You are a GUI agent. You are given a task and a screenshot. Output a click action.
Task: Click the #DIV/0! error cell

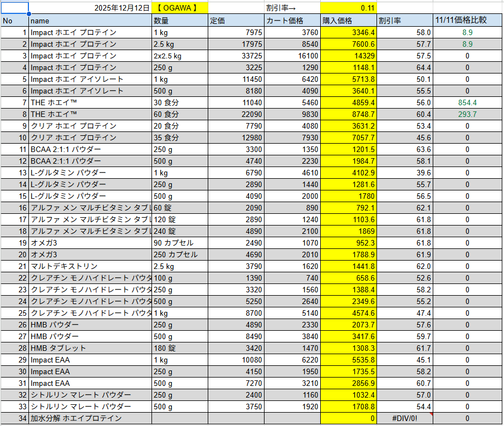pos(405,418)
